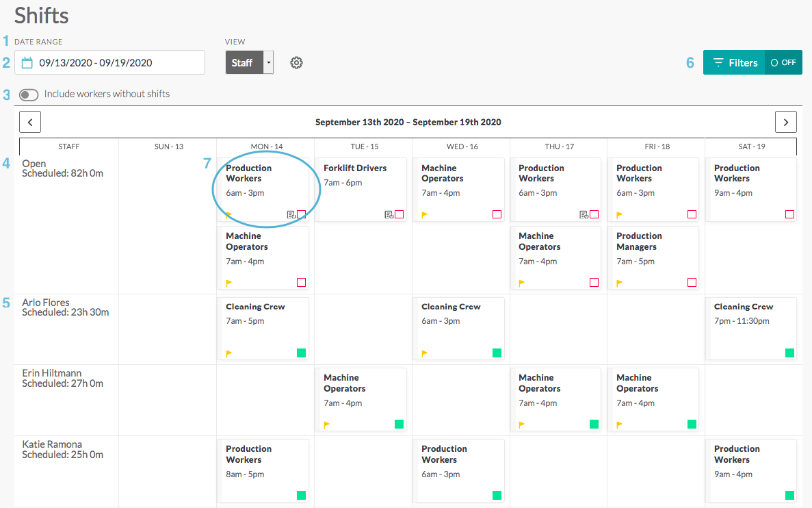Open the calendar icon in date range field
This screenshot has height=508, width=812.
pyautogui.click(x=27, y=63)
